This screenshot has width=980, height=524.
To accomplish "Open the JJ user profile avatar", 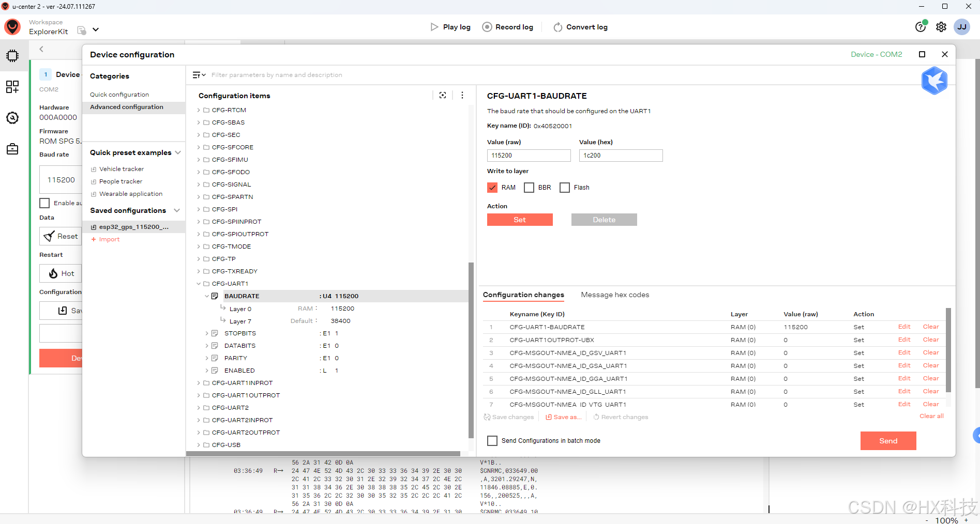I will tap(962, 27).
